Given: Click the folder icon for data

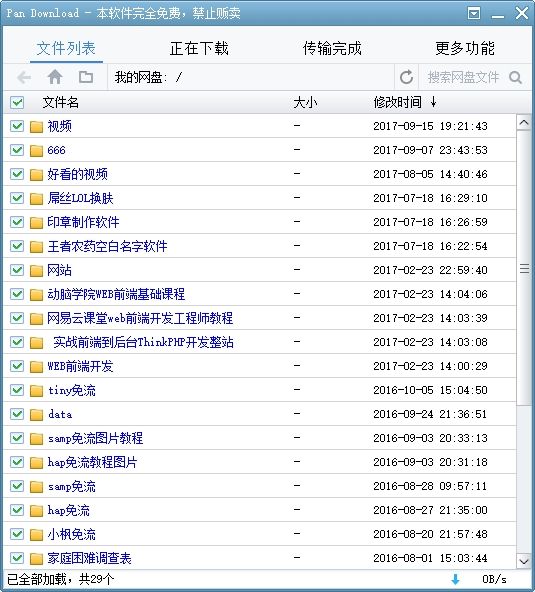Looking at the screenshot, I should (x=36, y=415).
